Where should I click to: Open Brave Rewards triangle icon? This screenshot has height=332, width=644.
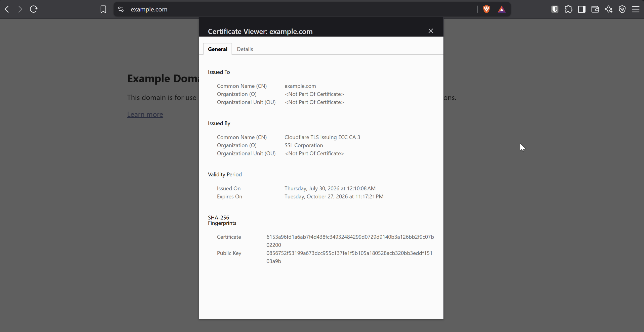(502, 9)
